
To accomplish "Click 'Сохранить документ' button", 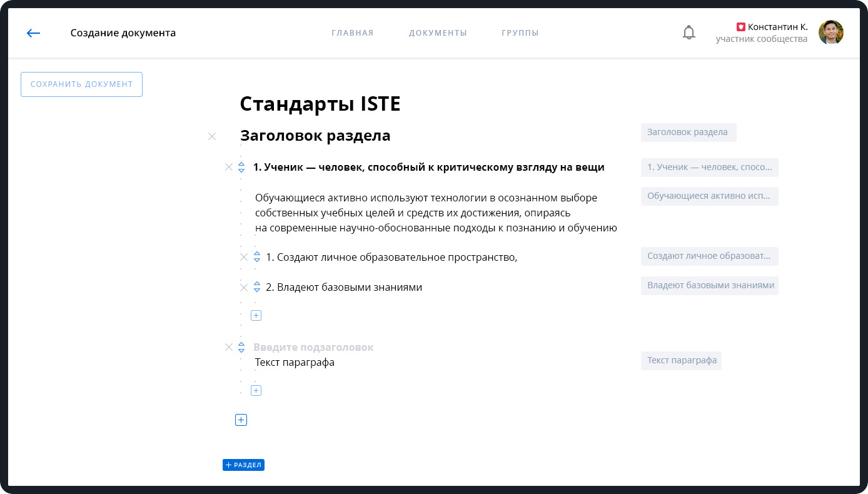I will (x=81, y=84).
